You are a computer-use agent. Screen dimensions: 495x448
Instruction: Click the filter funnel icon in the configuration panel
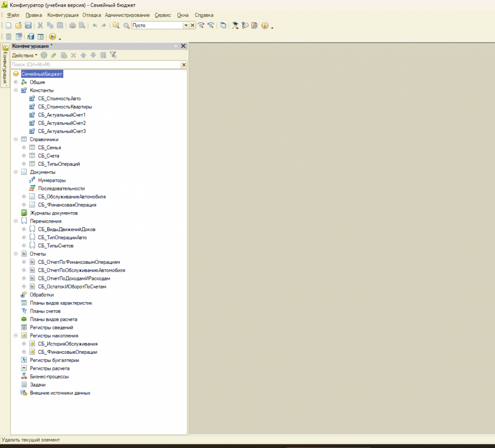[113, 55]
